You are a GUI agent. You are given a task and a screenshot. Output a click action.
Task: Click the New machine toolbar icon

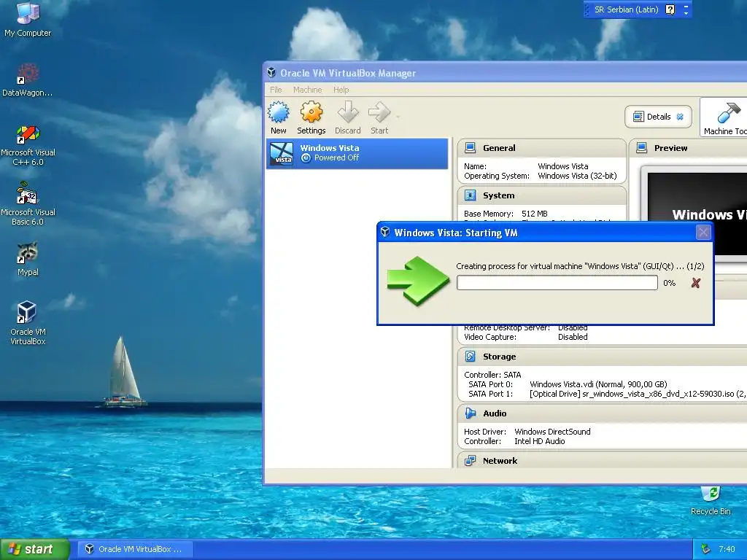click(278, 113)
